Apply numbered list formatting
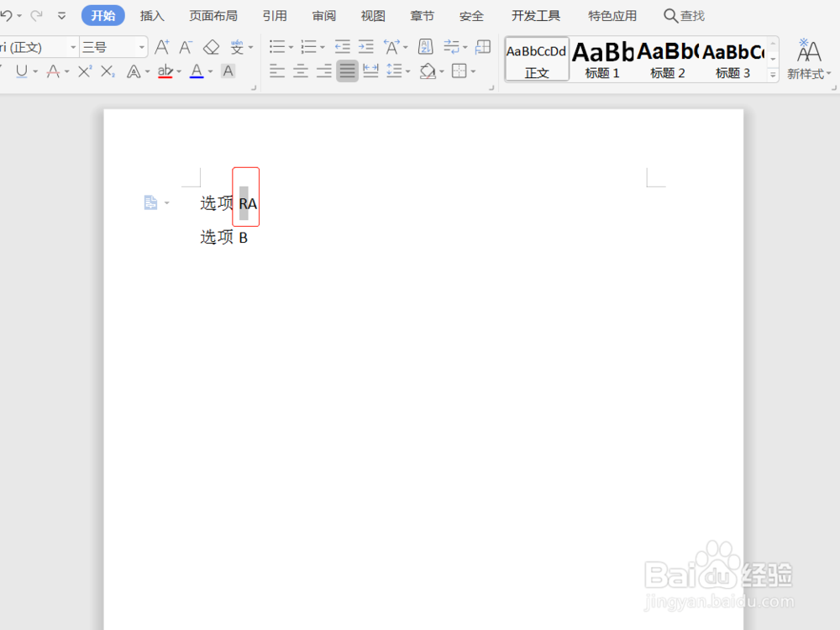The width and height of the screenshot is (840, 630). coord(308,47)
